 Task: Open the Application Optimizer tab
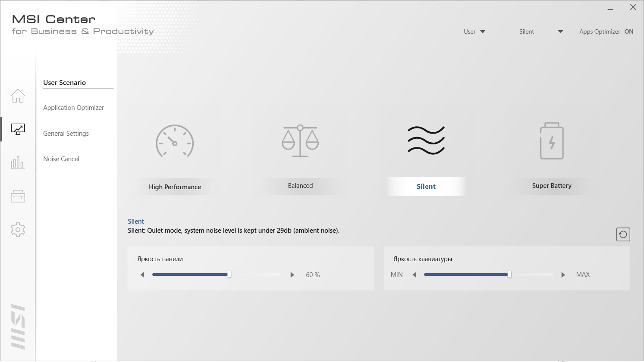pos(74,108)
